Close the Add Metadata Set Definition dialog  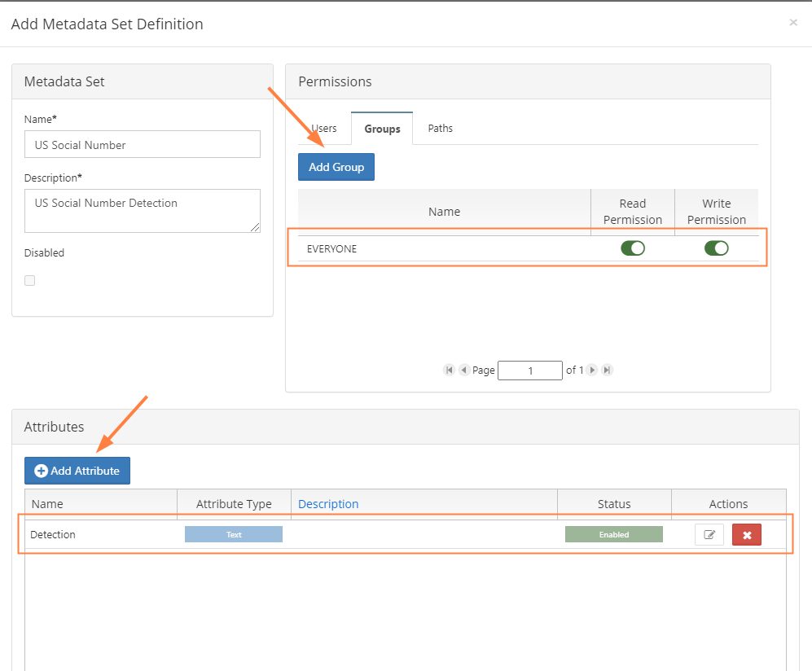click(792, 23)
